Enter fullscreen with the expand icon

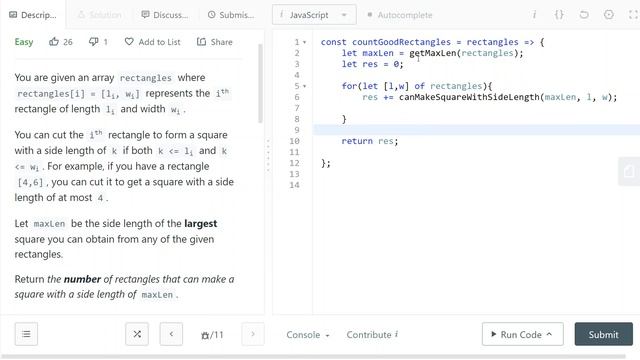pyautogui.click(x=633, y=15)
